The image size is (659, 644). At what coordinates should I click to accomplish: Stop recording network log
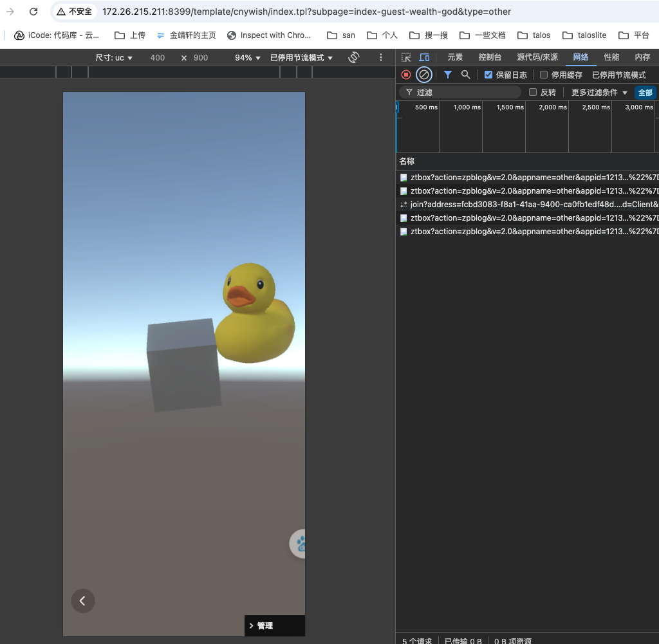pos(406,75)
